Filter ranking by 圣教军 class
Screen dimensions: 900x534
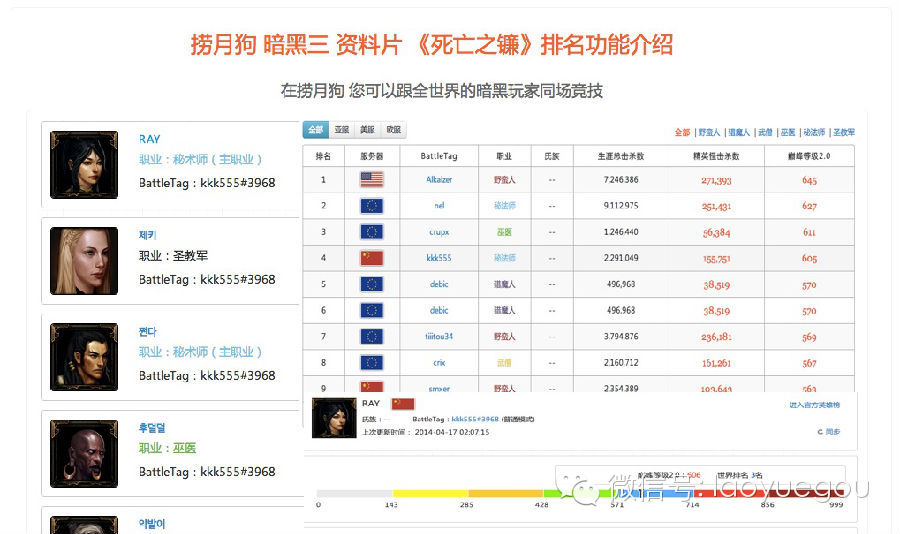pos(844,132)
